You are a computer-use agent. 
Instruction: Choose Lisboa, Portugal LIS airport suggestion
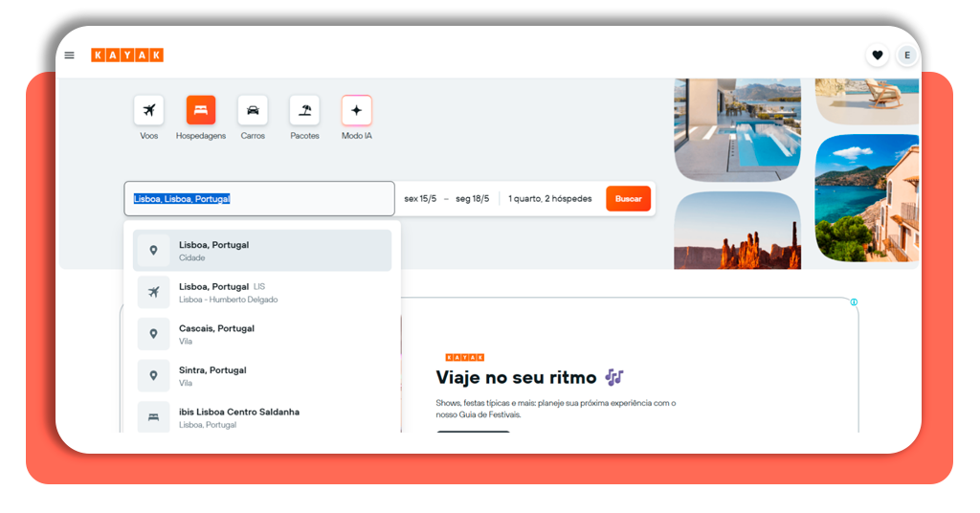click(x=262, y=293)
